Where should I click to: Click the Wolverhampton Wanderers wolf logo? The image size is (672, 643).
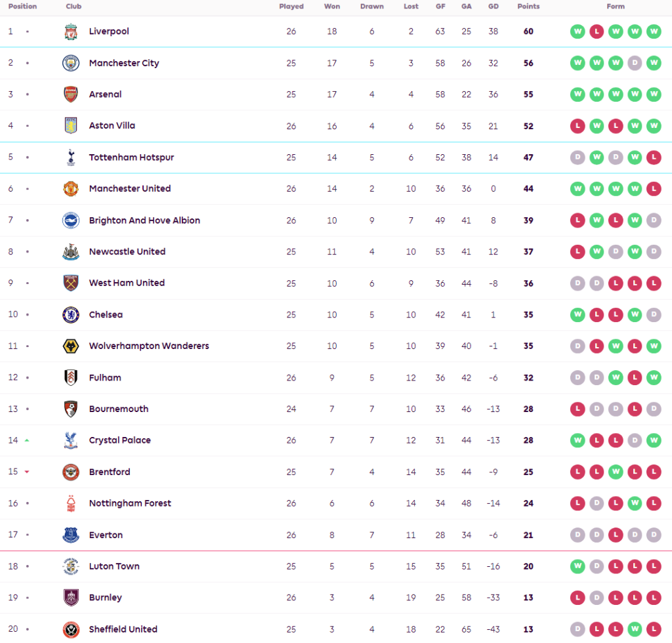[71, 346]
